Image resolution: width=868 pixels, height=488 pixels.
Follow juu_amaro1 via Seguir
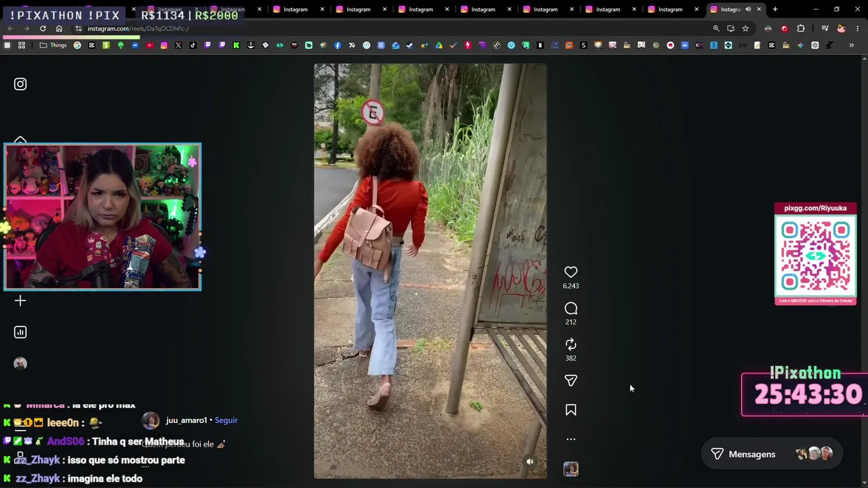[226, 420]
